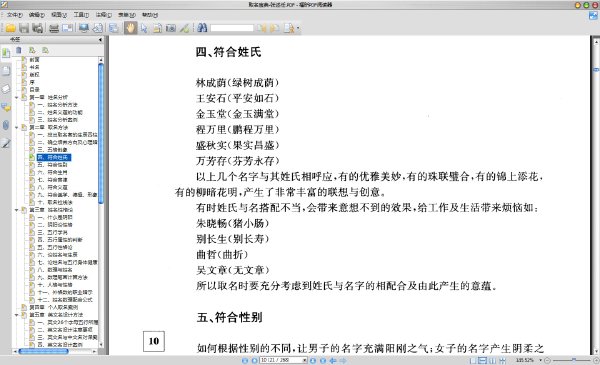The image size is (600, 365).
Task: Open the 编辑 (Edit) menu
Action: tap(37, 15)
